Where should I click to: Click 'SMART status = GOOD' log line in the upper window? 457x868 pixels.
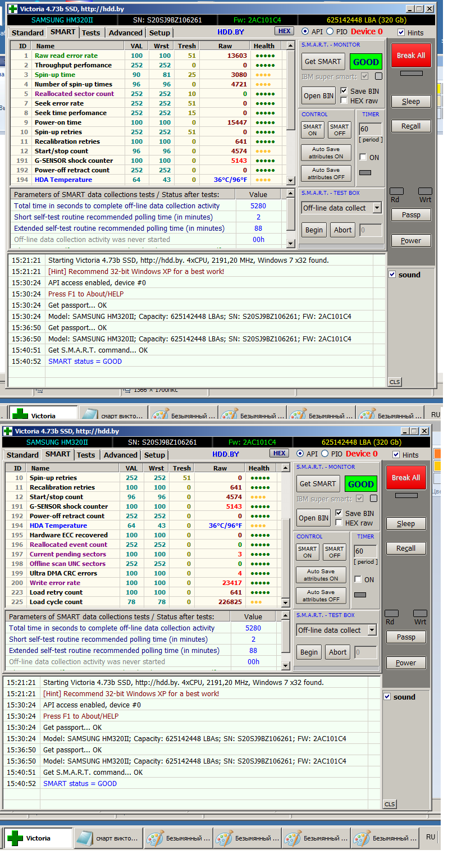[85, 362]
